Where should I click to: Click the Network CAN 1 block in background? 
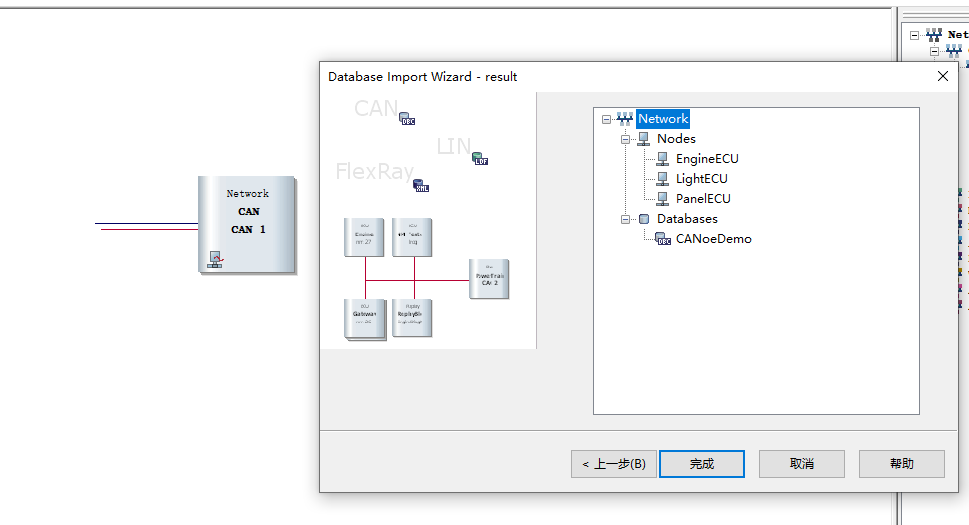tap(247, 225)
